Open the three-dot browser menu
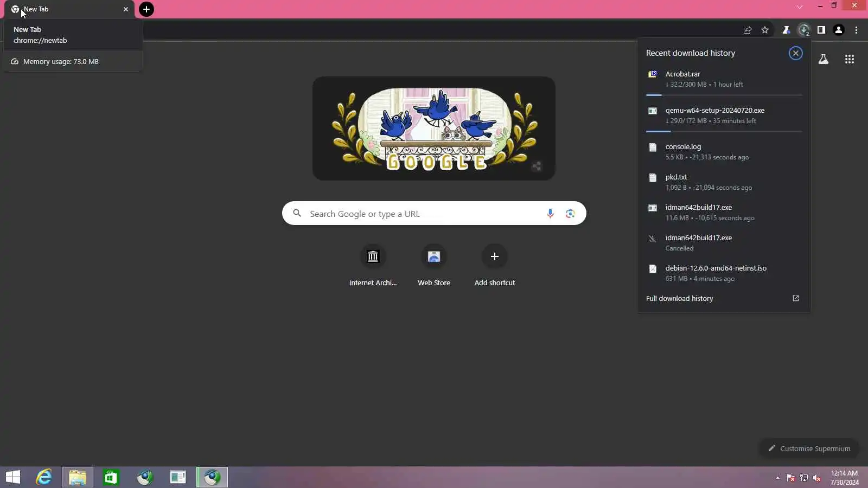The height and width of the screenshot is (488, 868). click(x=857, y=30)
